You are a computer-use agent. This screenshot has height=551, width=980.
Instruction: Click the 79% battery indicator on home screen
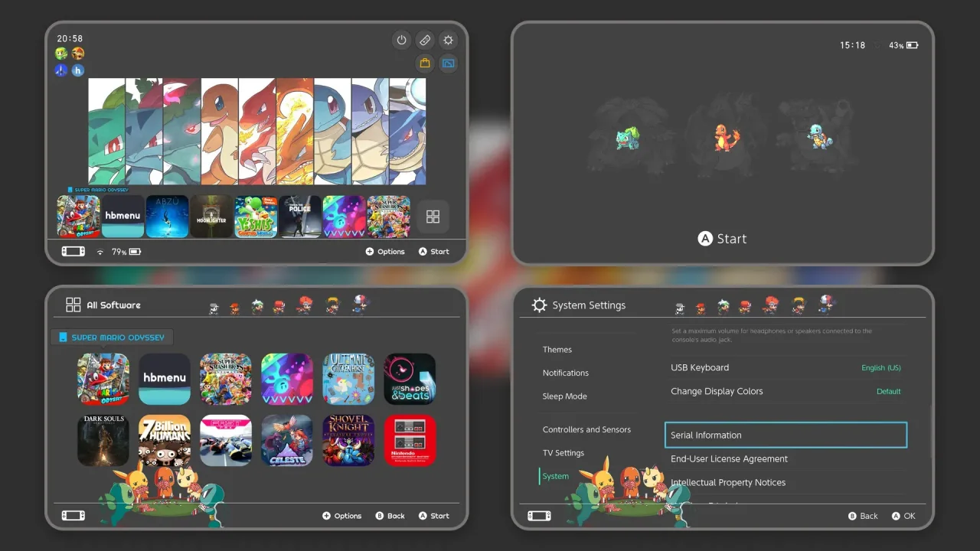click(x=126, y=252)
